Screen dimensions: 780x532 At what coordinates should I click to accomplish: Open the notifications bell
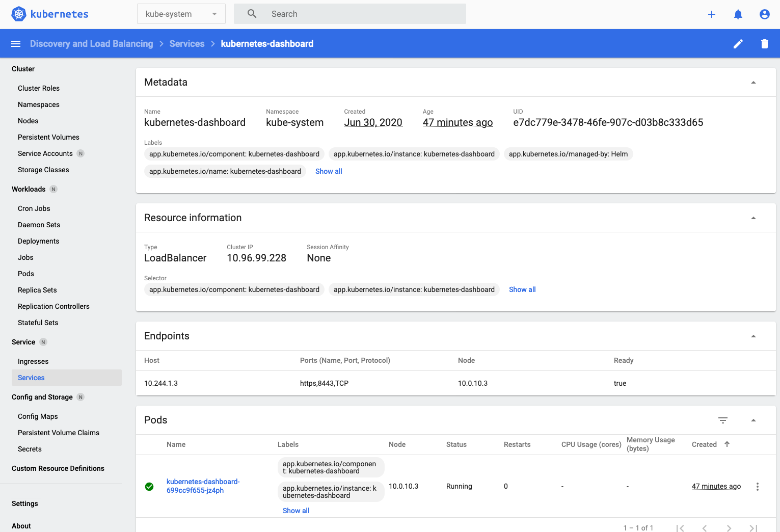pyautogui.click(x=738, y=14)
